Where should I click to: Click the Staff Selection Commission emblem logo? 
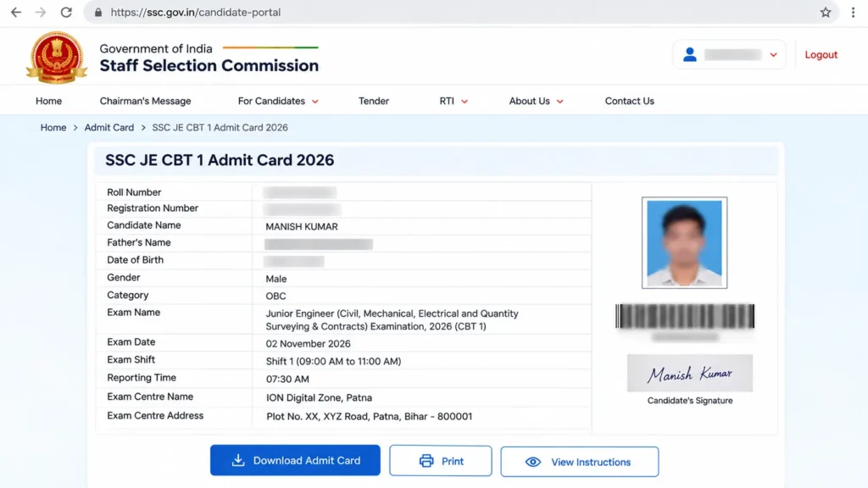pos(57,57)
